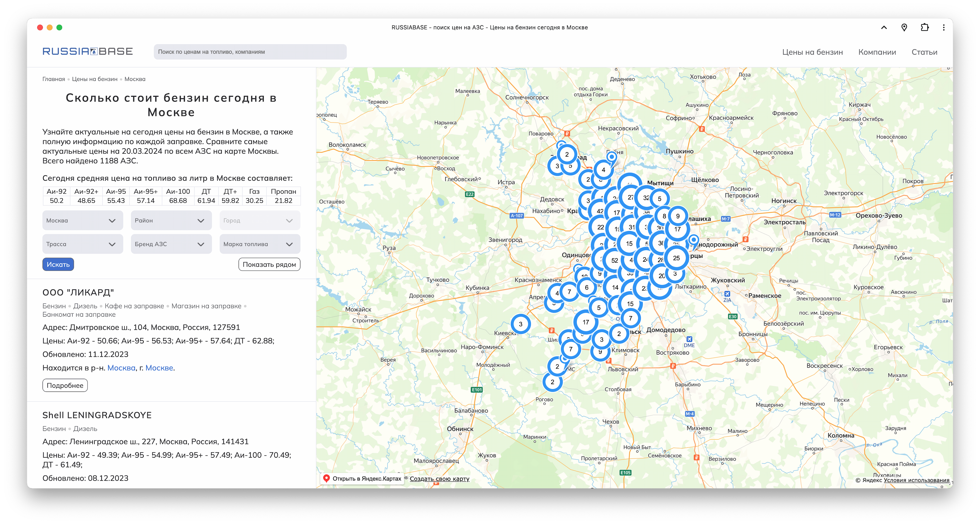This screenshot has width=980, height=524.
Task: Click Создать свою карту link
Action: pyautogui.click(x=439, y=479)
